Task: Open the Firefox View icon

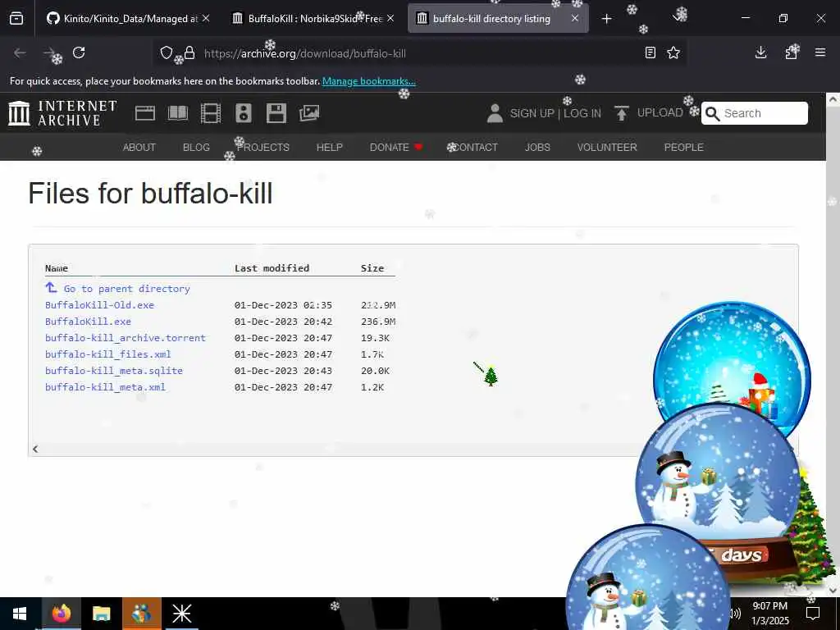Action: point(16,19)
